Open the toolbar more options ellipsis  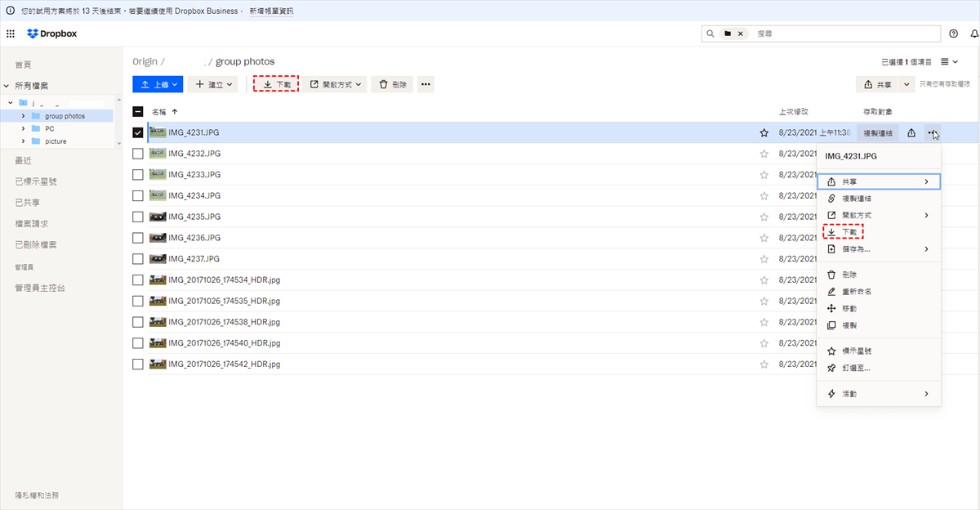[425, 84]
